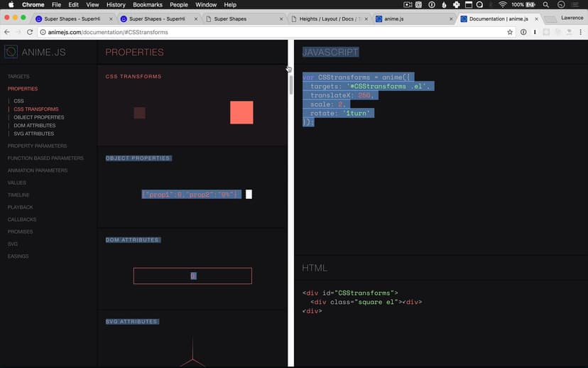Open the macOS Spotlight search icon

(x=545, y=5)
